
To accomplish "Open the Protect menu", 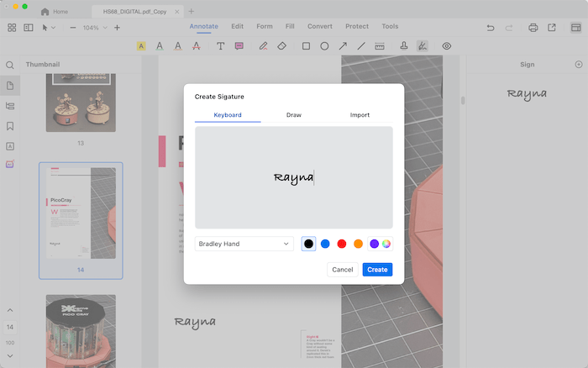I will tap(357, 27).
